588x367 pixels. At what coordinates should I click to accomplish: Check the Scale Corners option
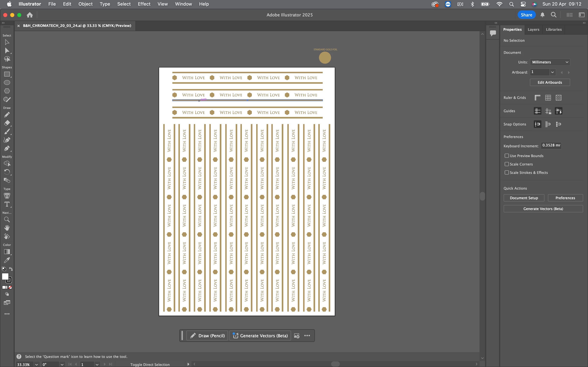tap(507, 164)
